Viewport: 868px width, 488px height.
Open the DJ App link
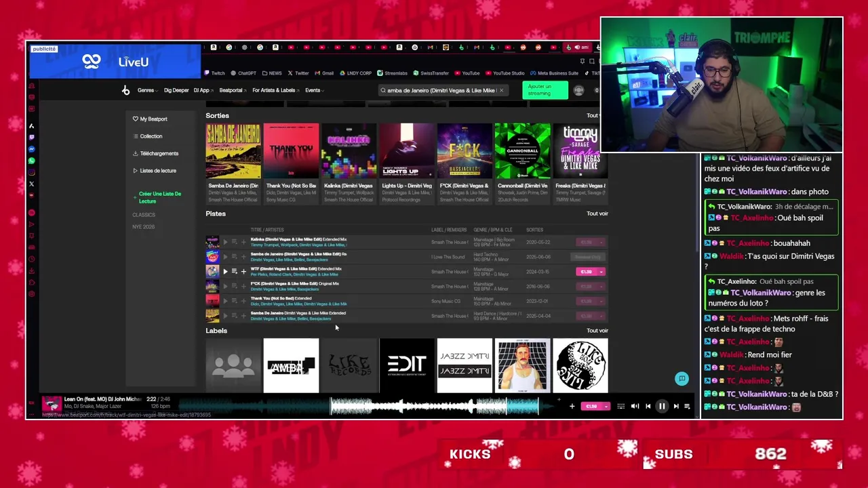pyautogui.click(x=203, y=90)
